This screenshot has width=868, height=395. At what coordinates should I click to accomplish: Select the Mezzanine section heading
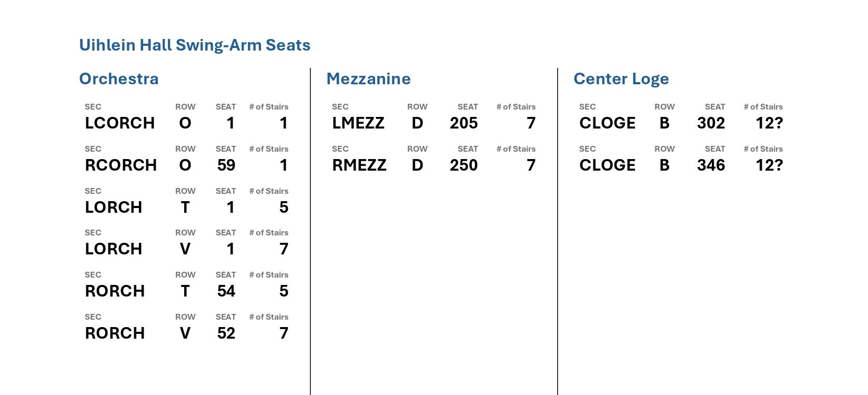(368, 79)
